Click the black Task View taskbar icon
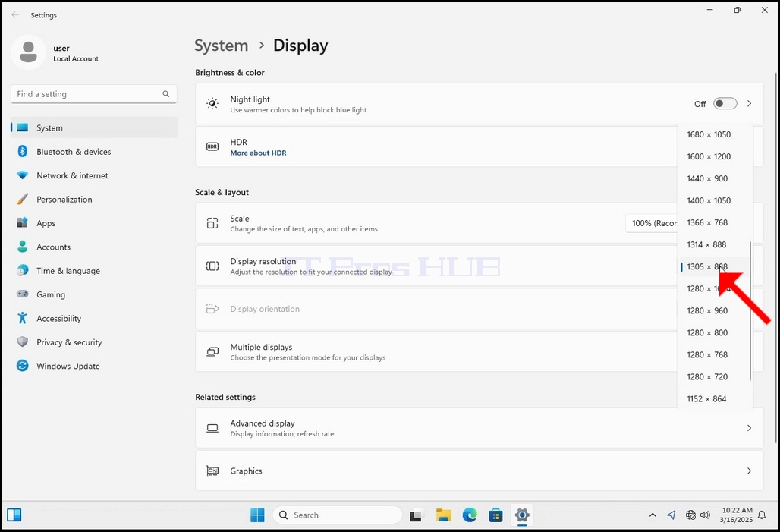 tap(416, 515)
